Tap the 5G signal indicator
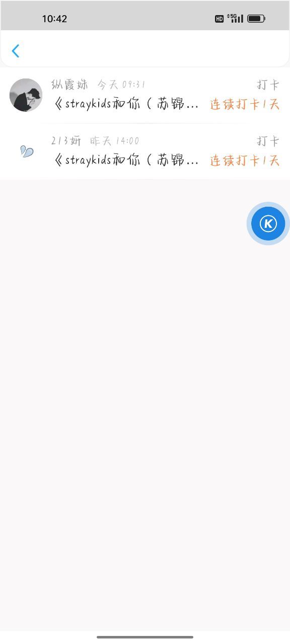 235,18
